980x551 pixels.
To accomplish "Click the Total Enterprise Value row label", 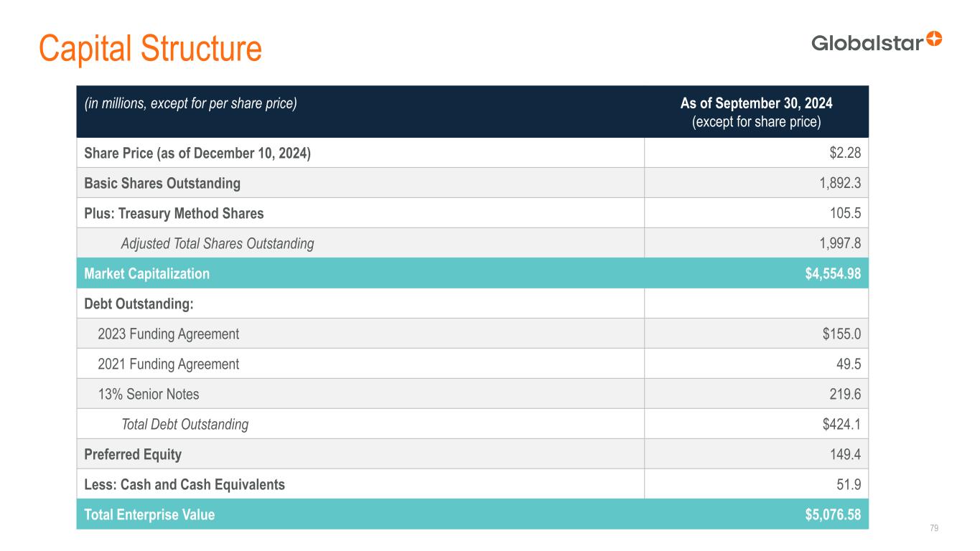I will pyautogui.click(x=149, y=514).
